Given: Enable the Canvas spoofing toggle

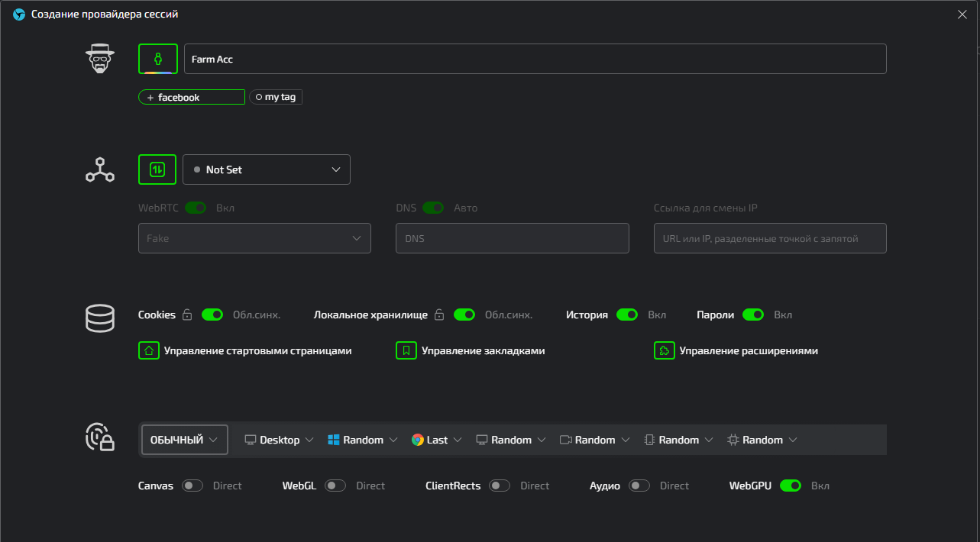Looking at the screenshot, I should (192, 486).
